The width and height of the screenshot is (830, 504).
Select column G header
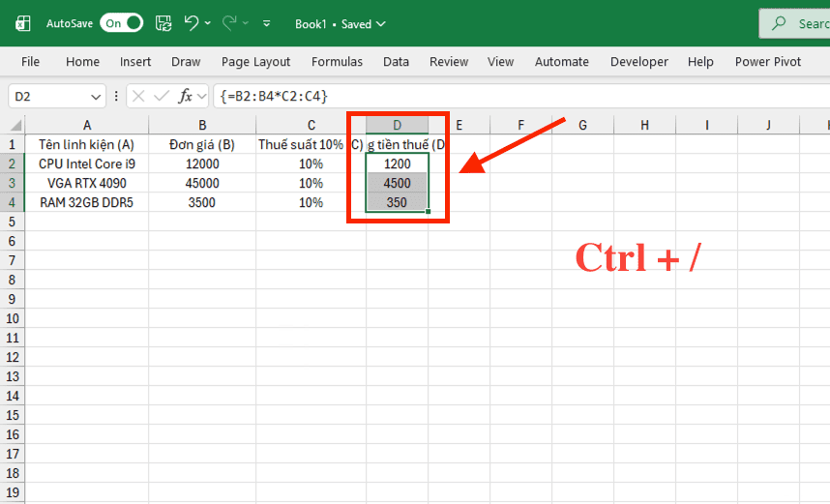[582, 125]
